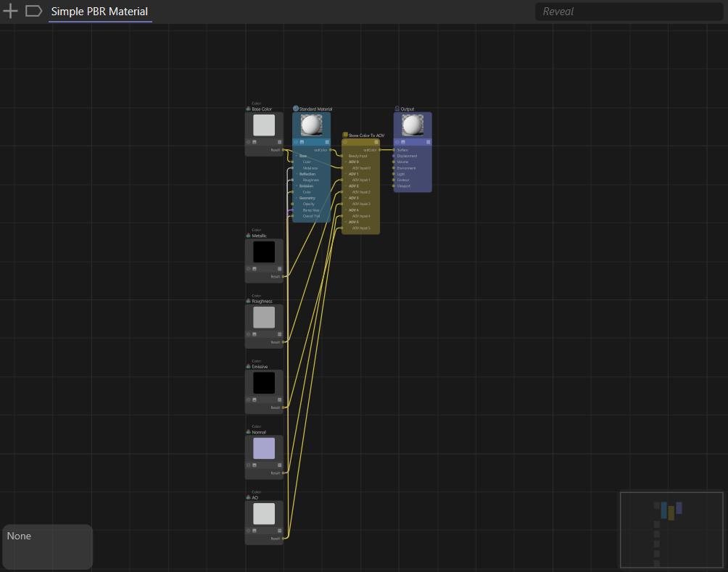Toggle the circle state icon on Emissive node
Screen dimensions: 728x572
[249, 399]
